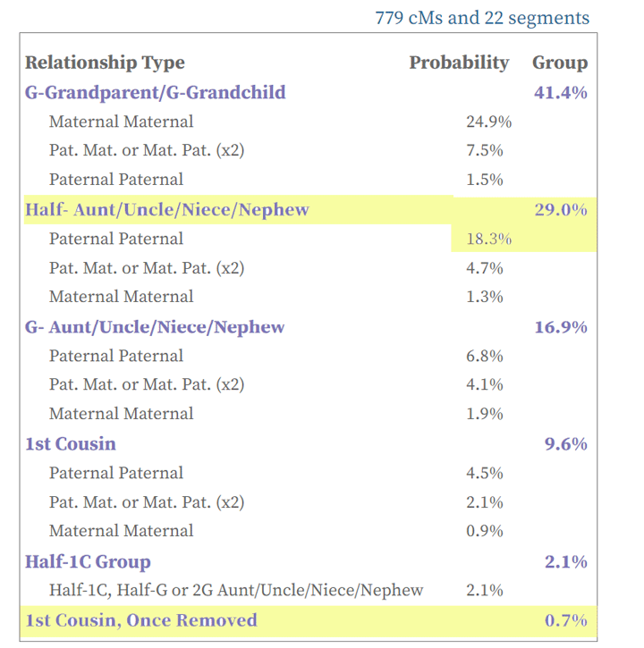Image resolution: width=644 pixels, height=648 pixels.
Task: Click the 779 cMs and 22 segments heading
Action: tap(482, 18)
